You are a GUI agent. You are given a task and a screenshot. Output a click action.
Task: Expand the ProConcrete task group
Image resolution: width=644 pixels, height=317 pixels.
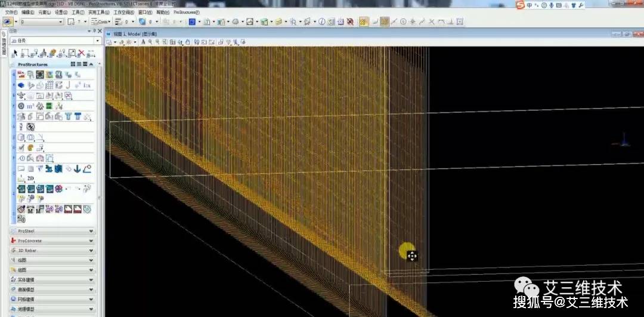coord(52,241)
